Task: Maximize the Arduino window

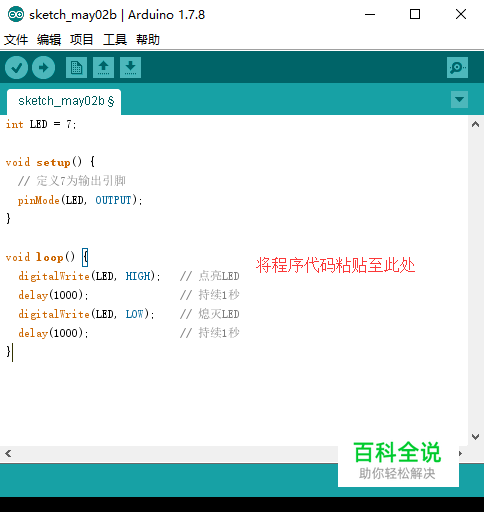Action: (415, 14)
